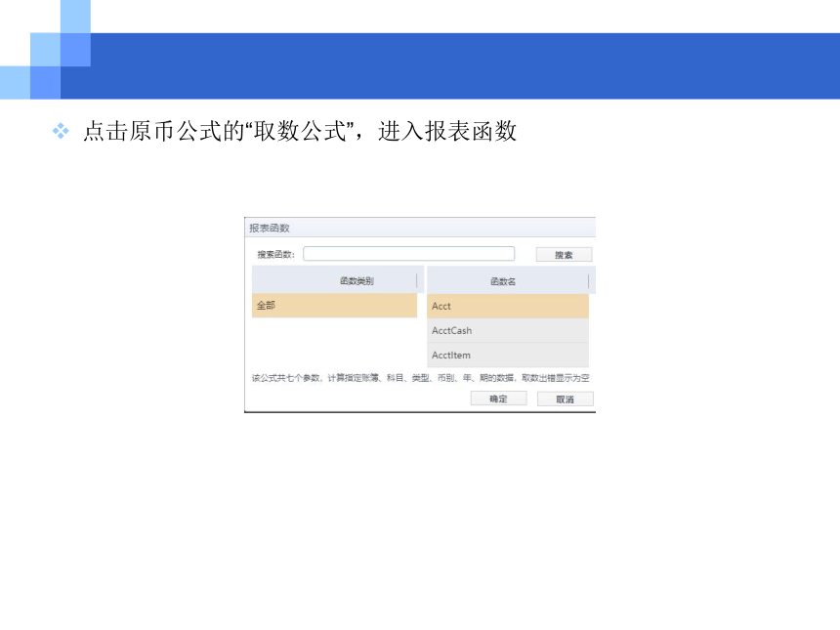Click the 函数名 column header

pyautogui.click(x=511, y=280)
